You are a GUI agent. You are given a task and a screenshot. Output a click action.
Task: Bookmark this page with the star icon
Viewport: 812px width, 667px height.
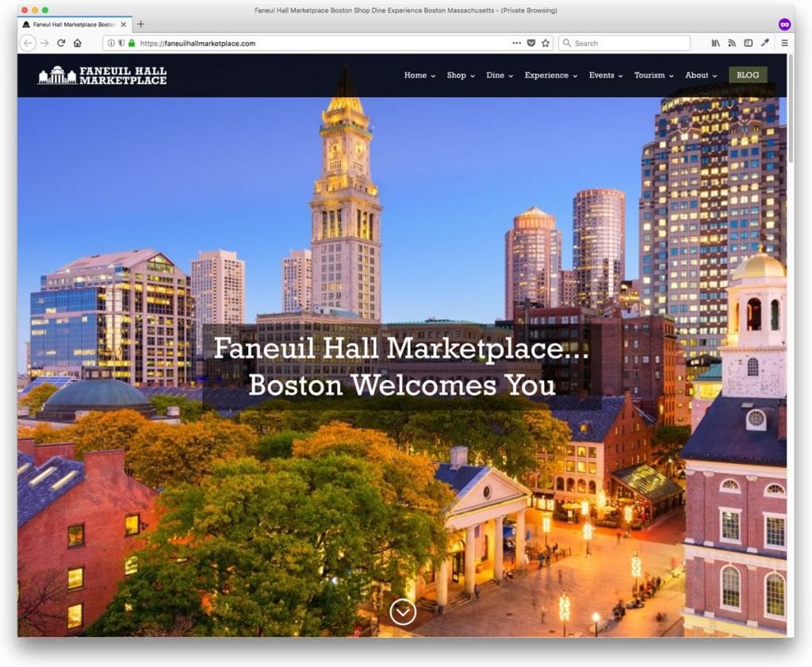[546, 43]
